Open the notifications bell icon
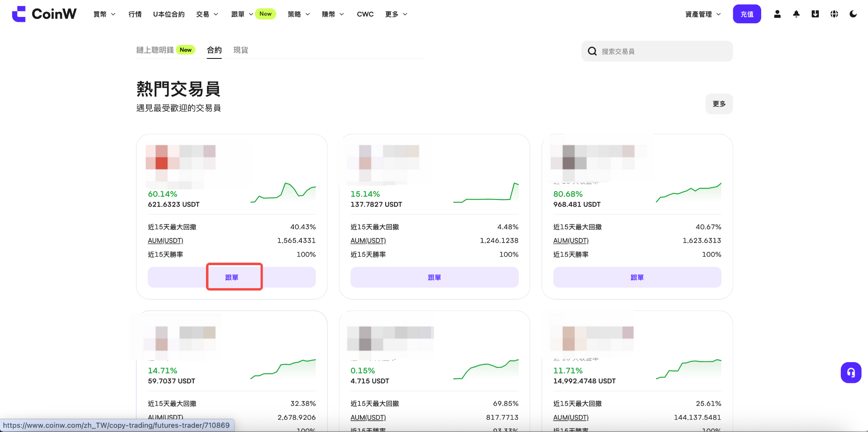The width and height of the screenshot is (868, 432). (x=796, y=14)
